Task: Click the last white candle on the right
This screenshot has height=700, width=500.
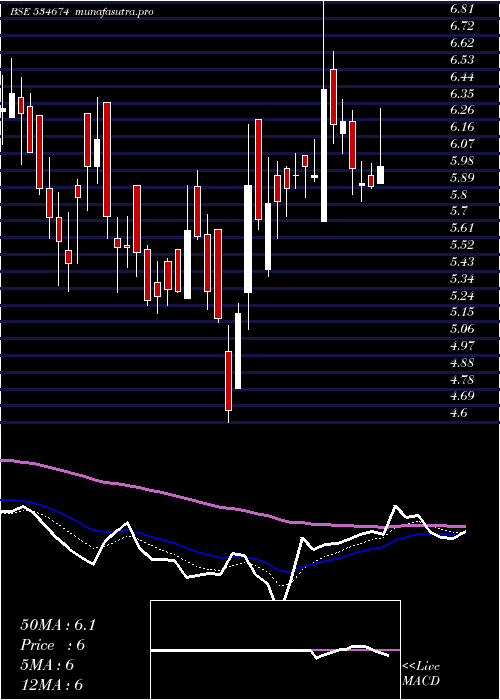Action: pyautogui.click(x=380, y=175)
